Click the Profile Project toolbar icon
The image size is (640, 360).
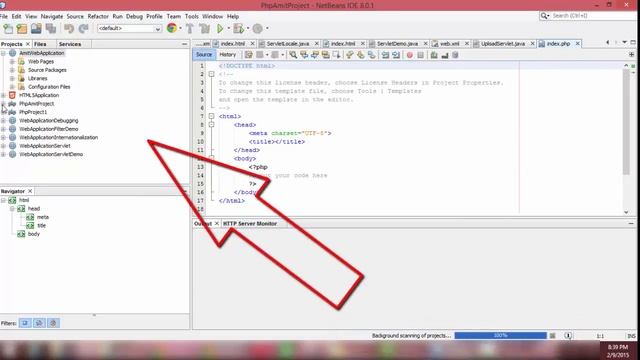click(258, 29)
